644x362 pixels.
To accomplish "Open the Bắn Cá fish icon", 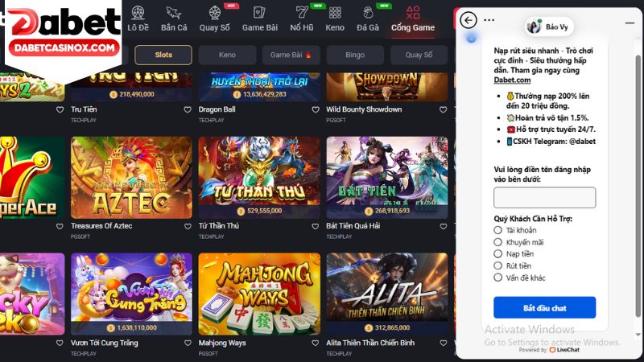I will 174,13.
